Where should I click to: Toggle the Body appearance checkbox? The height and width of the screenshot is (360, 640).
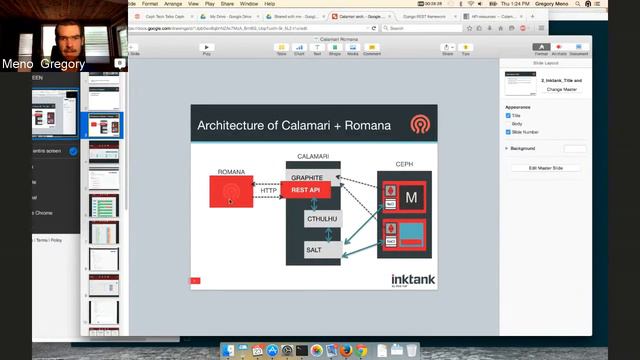(508, 124)
